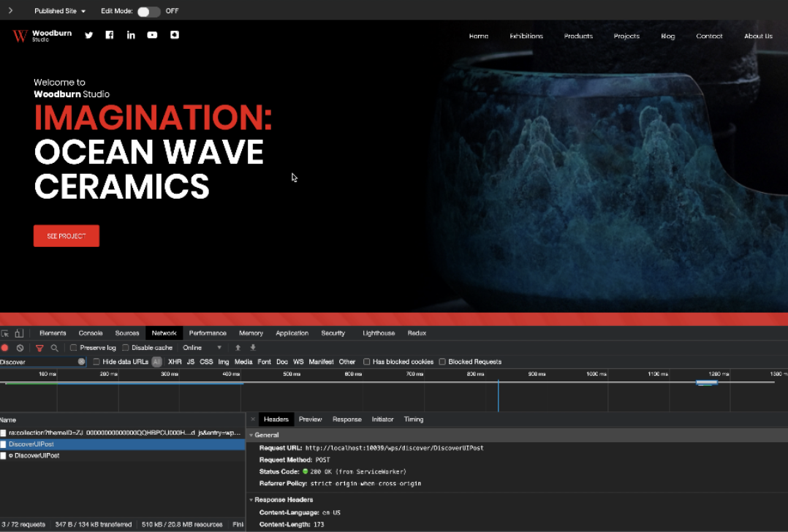The height and width of the screenshot is (532, 788).
Task: Switch to the Console tab in DevTools
Action: click(x=91, y=333)
